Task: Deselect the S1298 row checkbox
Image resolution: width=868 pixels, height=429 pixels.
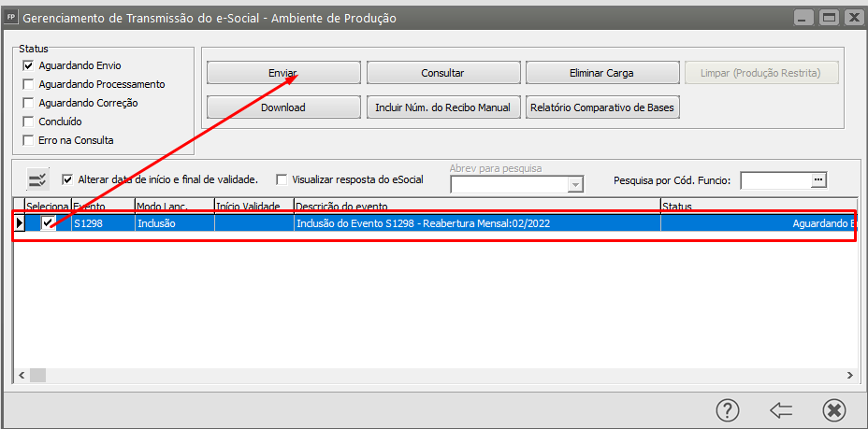Action: (48, 222)
